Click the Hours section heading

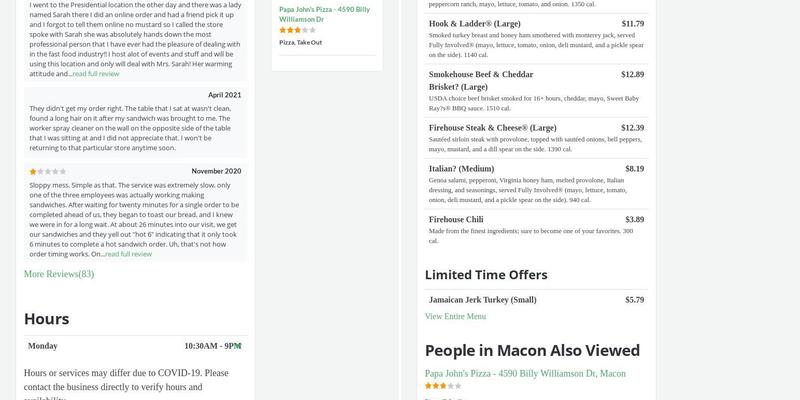47,318
